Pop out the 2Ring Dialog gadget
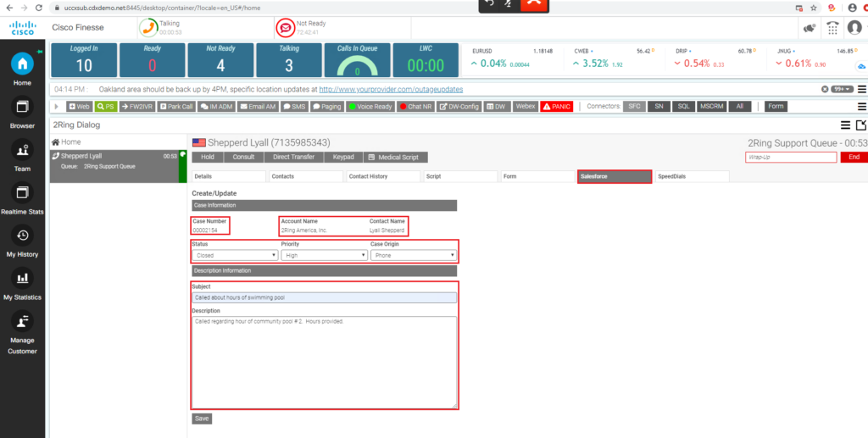 [x=861, y=125]
